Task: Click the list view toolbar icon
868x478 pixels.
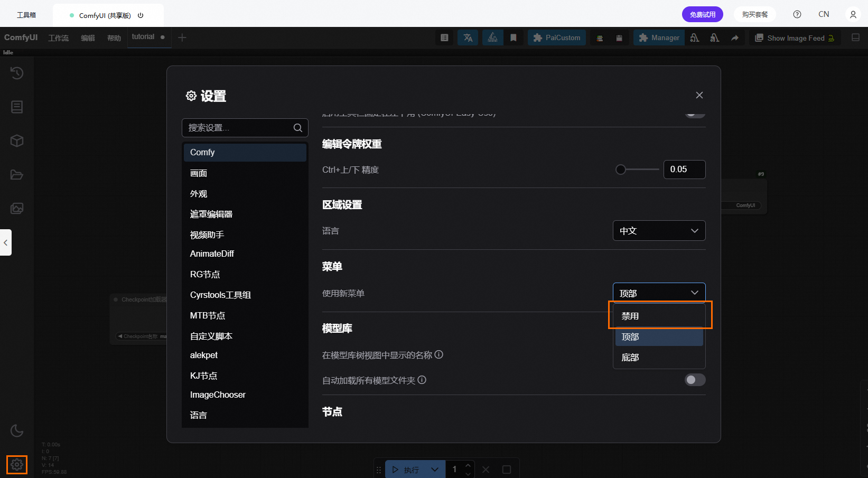Action: (x=444, y=38)
